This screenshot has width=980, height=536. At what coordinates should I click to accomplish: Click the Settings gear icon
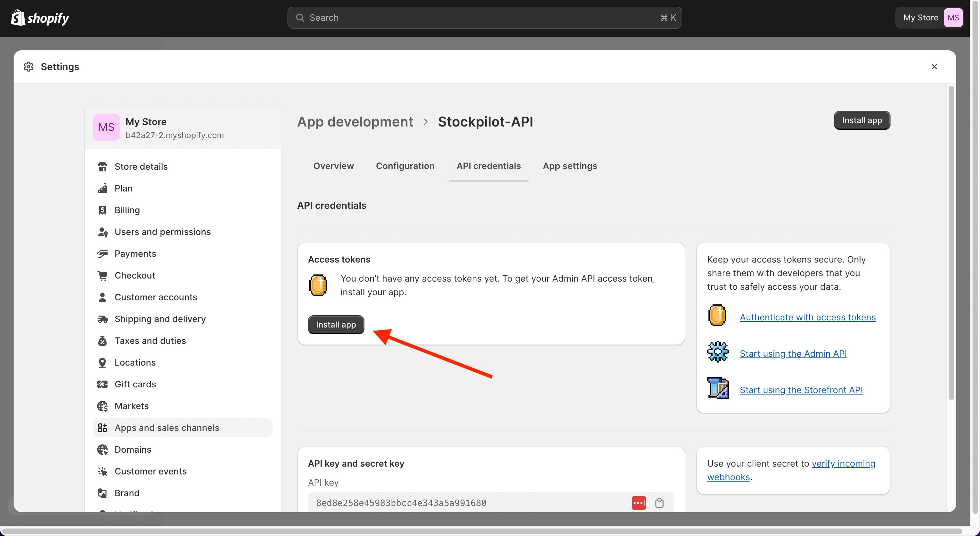point(29,67)
